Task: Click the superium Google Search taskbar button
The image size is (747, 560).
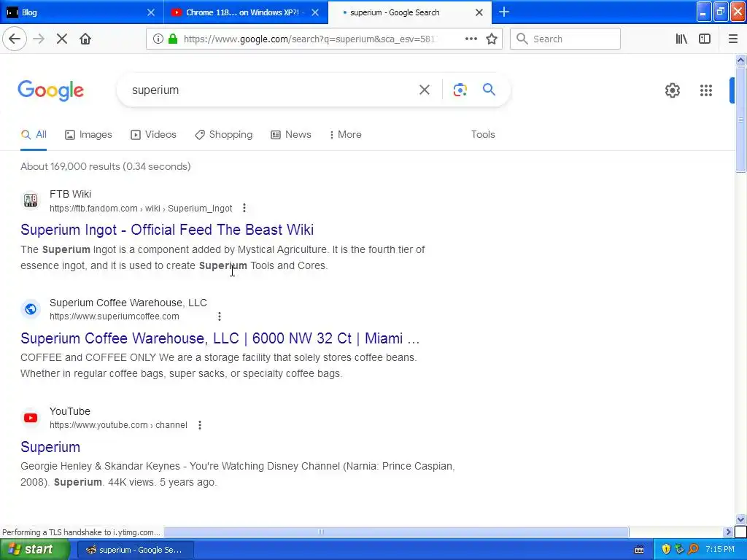Action: [x=135, y=550]
